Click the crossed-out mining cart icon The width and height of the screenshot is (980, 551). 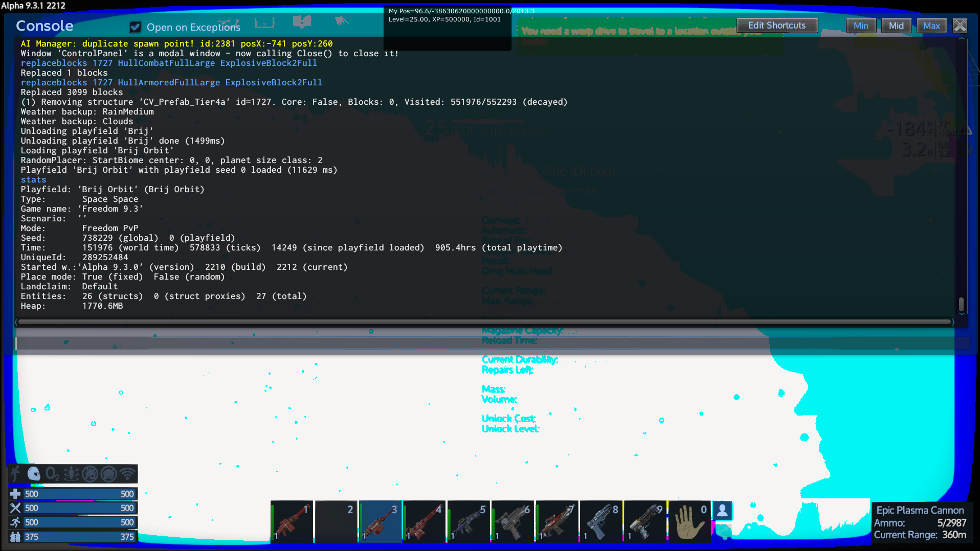click(x=109, y=474)
